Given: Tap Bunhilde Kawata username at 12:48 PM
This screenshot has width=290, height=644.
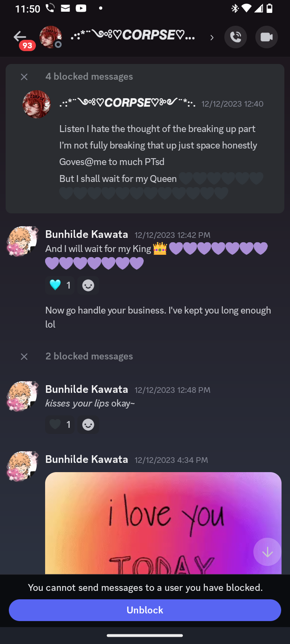Looking at the screenshot, I should (87, 389).
